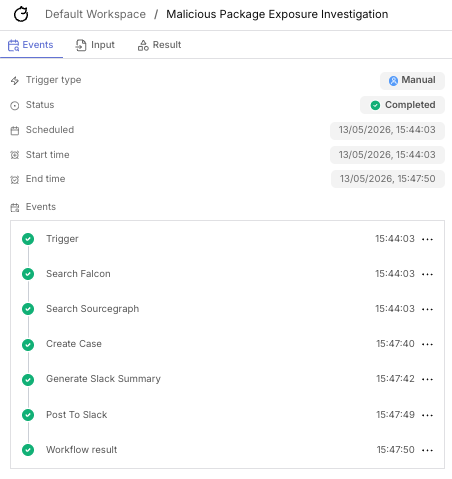This screenshot has width=452, height=479.
Task: Switch to the Result tab
Action: pyautogui.click(x=159, y=45)
